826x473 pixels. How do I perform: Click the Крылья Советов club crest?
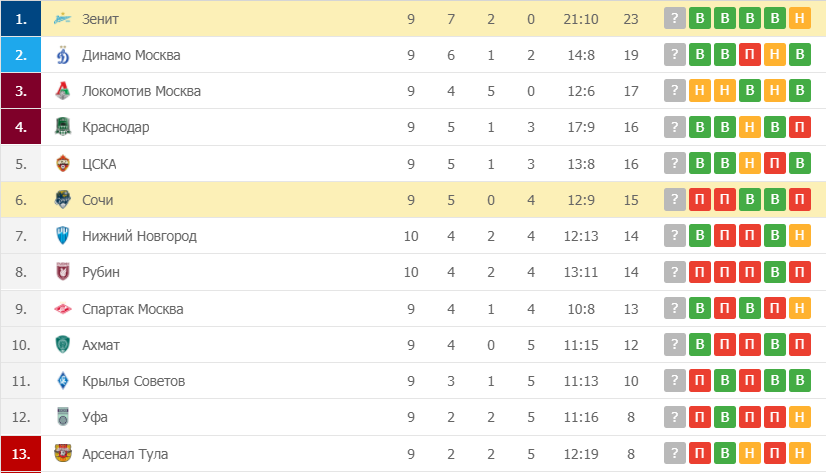tap(63, 381)
